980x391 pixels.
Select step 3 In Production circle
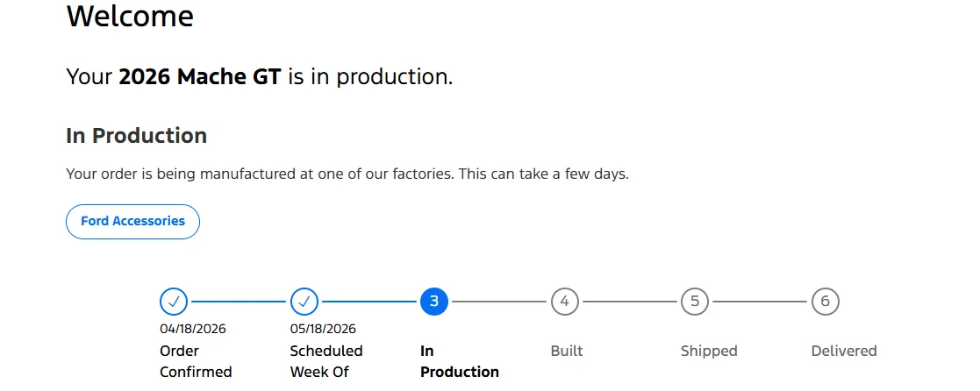click(x=434, y=302)
